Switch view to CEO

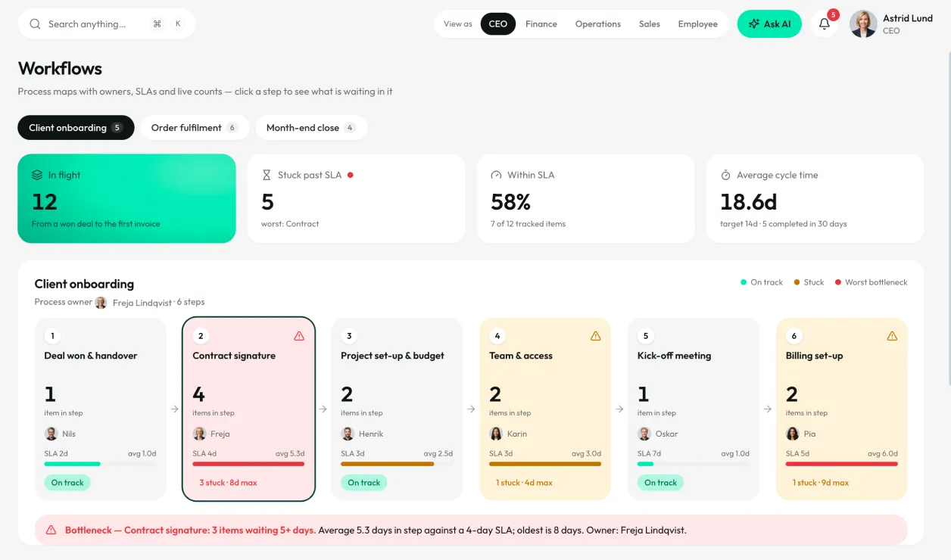click(x=498, y=24)
